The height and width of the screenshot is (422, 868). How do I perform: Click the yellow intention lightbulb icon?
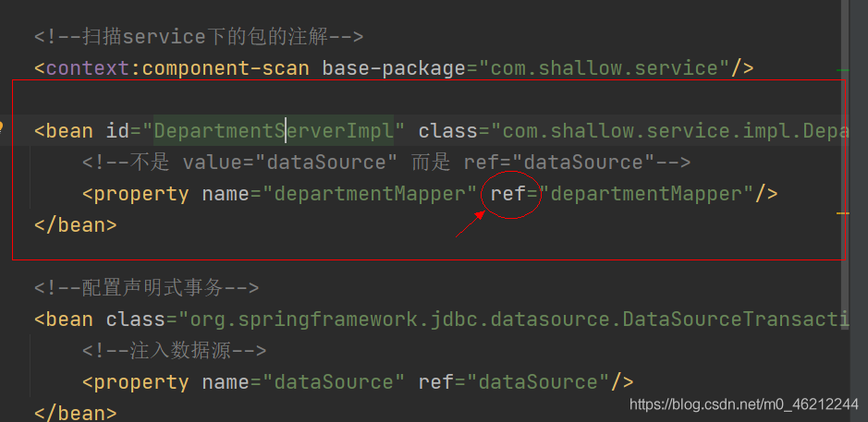coord(3,128)
